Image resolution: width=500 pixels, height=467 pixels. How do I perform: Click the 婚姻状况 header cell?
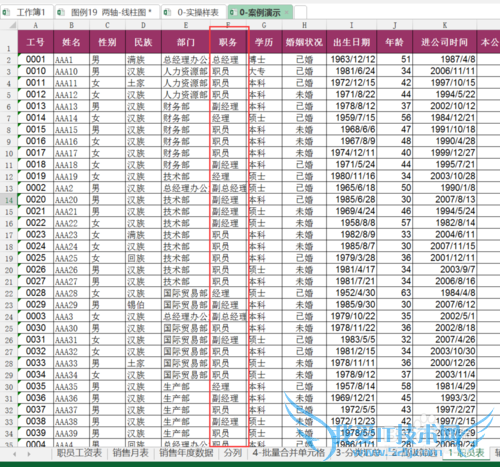pyautogui.click(x=304, y=42)
